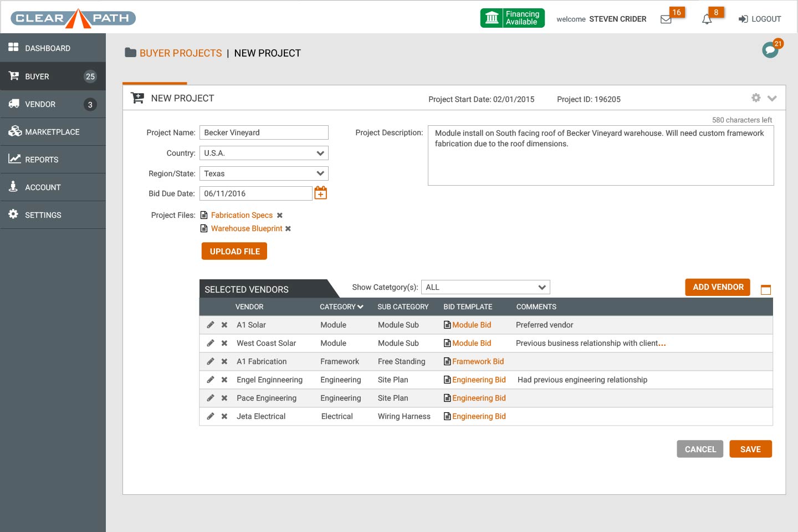
Task: Click the Bid Template column header
Action: (x=468, y=306)
